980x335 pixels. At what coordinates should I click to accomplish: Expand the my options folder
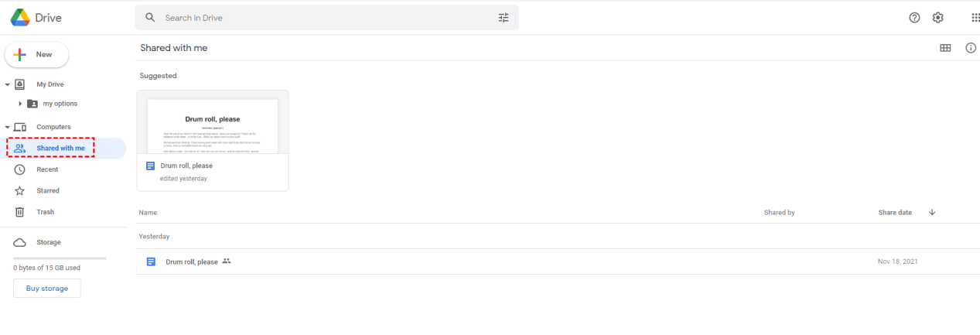(x=19, y=104)
